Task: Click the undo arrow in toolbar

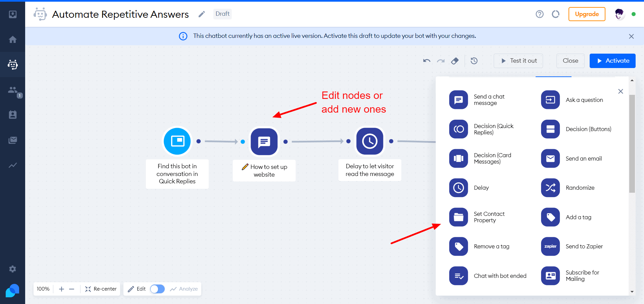Action: tap(427, 61)
